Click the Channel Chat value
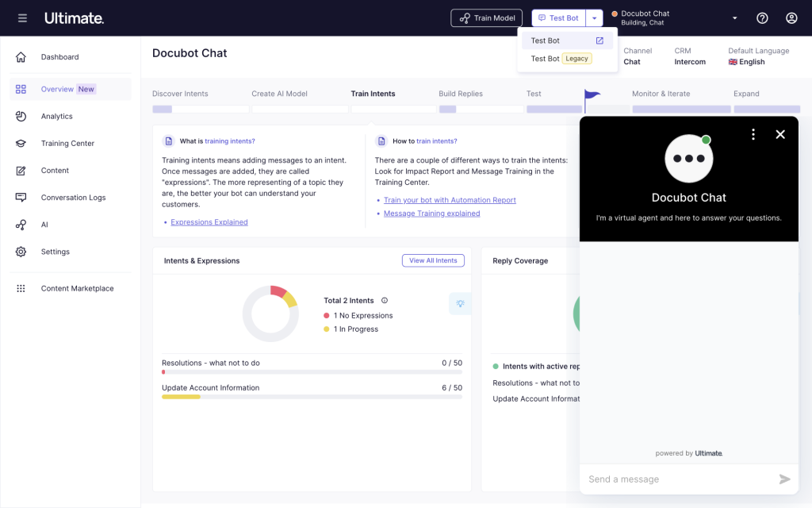This screenshot has height=508, width=812. click(632, 62)
